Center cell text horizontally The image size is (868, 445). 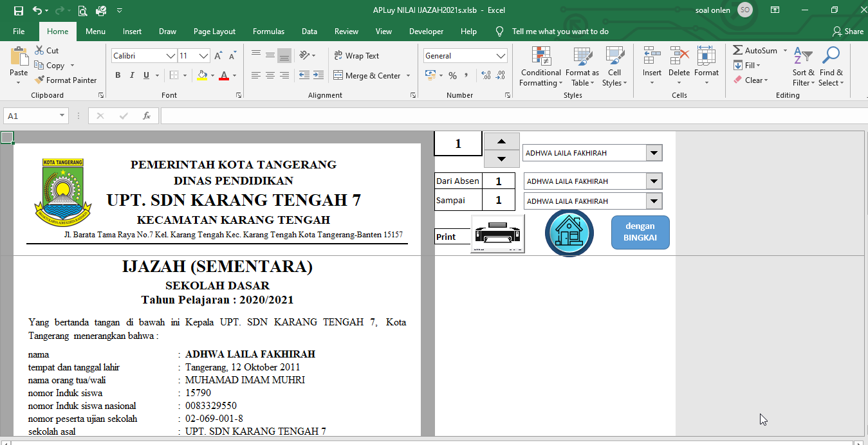pos(270,75)
